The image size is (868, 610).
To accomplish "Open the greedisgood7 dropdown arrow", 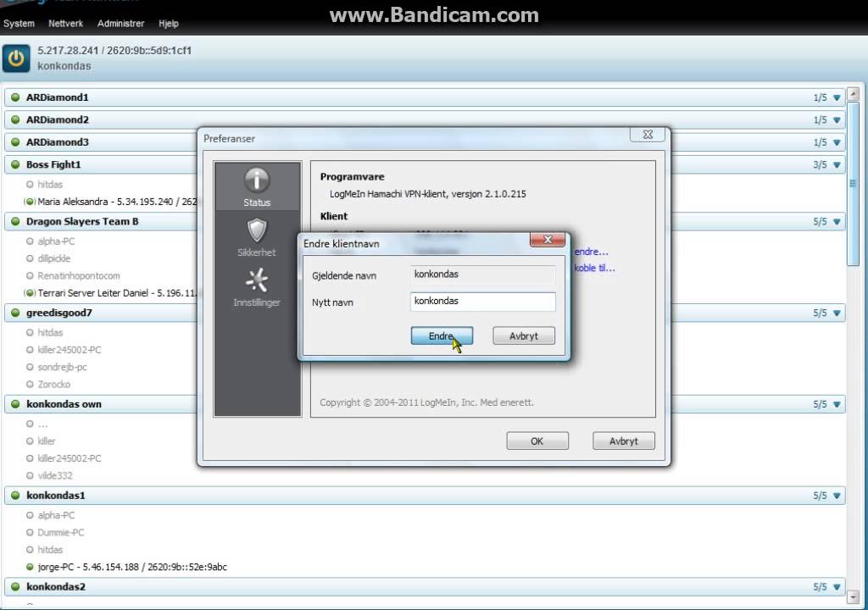I will pos(837,313).
